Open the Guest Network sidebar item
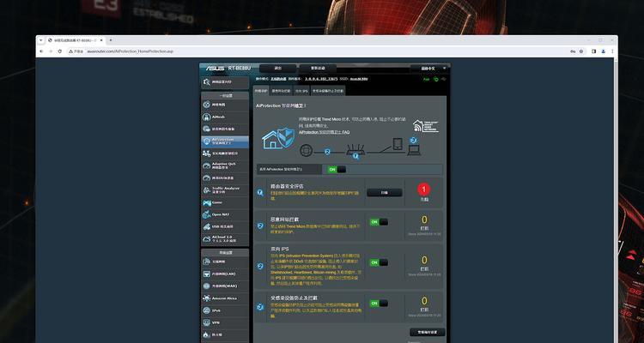This screenshot has height=343, width=644. click(x=225, y=129)
